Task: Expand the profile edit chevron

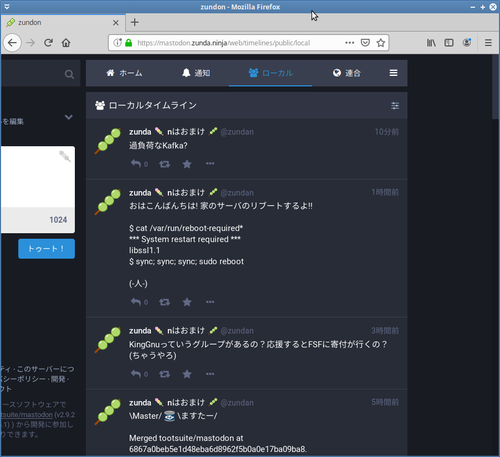Action: pyautogui.click(x=69, y=117)
